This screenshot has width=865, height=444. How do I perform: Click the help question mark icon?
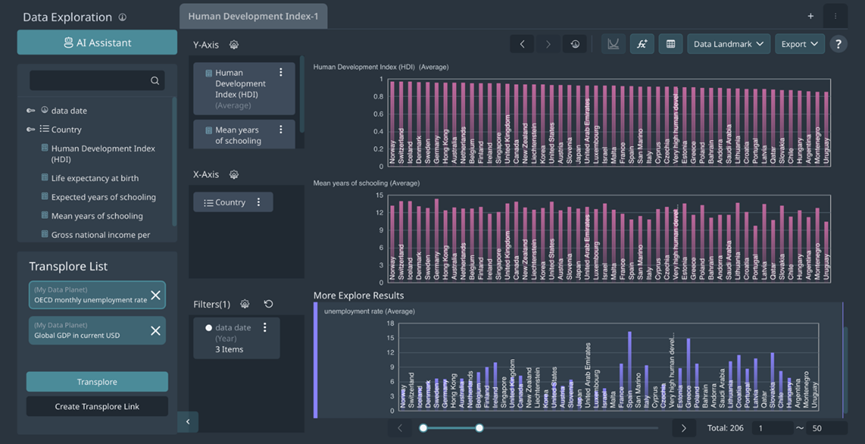(x=838, y=44)
